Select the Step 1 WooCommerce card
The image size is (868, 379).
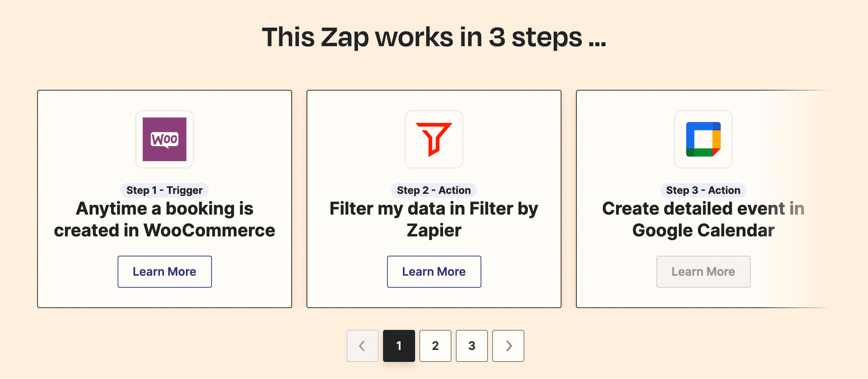coord(165,199)
